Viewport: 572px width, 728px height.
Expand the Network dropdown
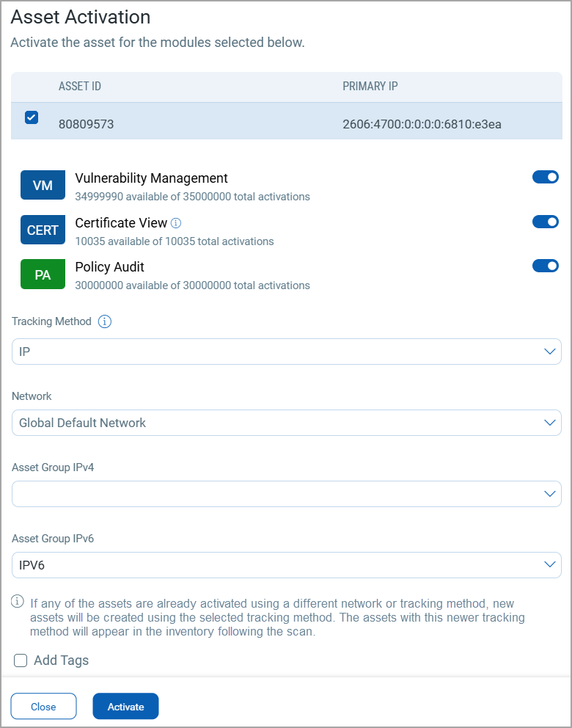click(286, 423)
